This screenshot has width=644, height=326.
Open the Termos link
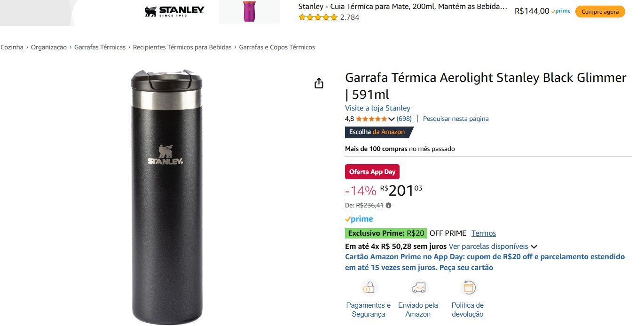point(484,233)
